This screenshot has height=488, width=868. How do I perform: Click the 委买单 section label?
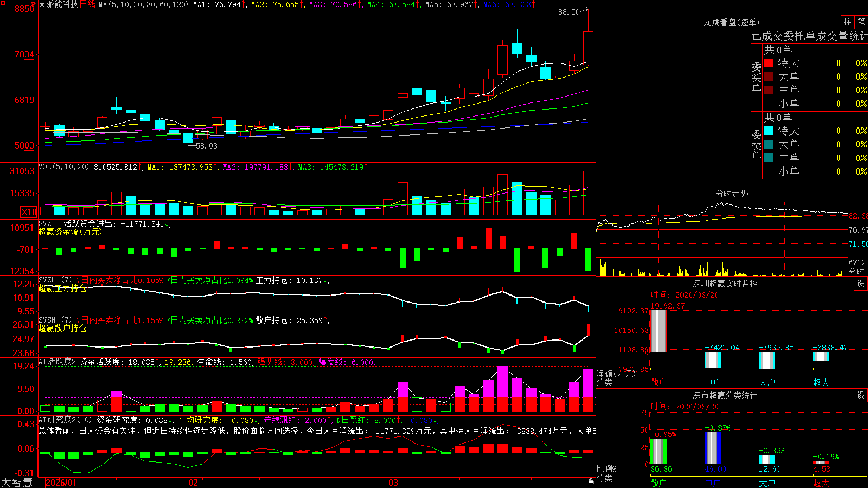756,78
